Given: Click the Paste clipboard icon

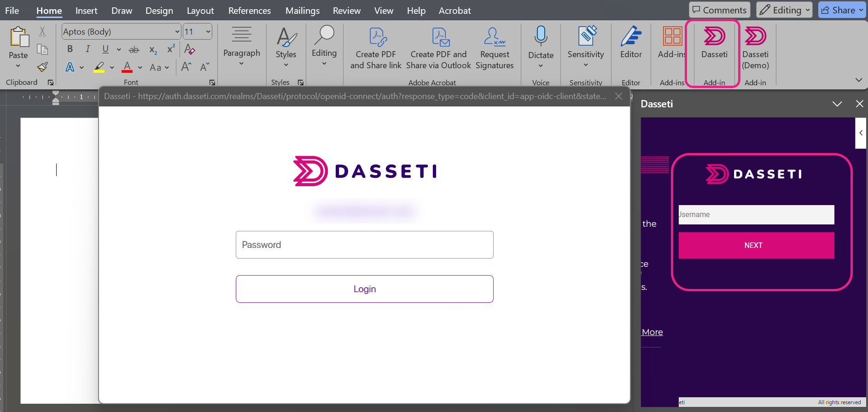Looking at the screenshot, I should [x=19, y=37].
